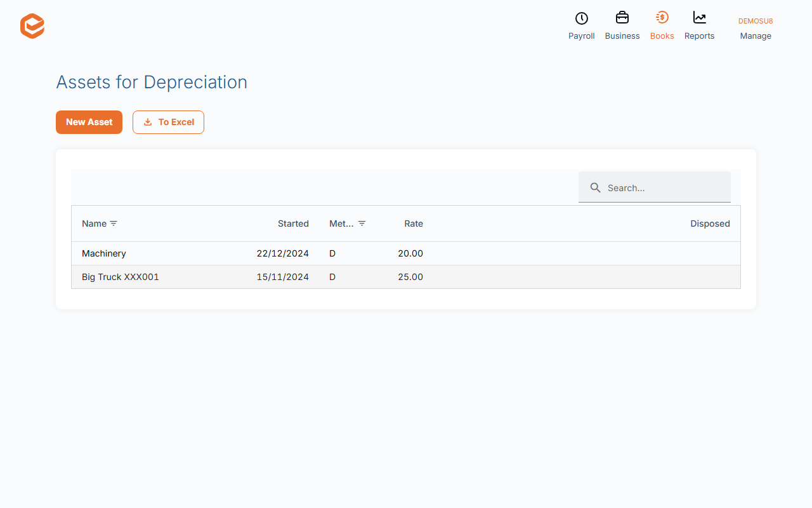Sort by the Disposed column header
Screen dimensions: 812x508
click(710, 224)
